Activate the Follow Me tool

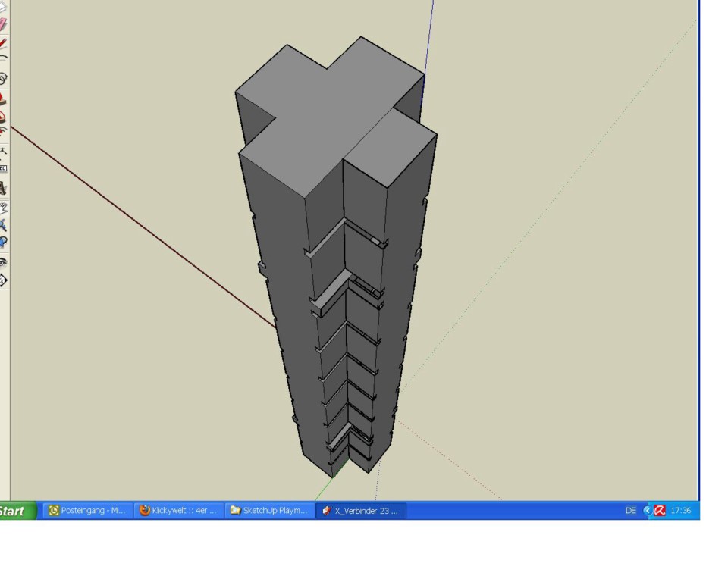[x=3, y=116]
